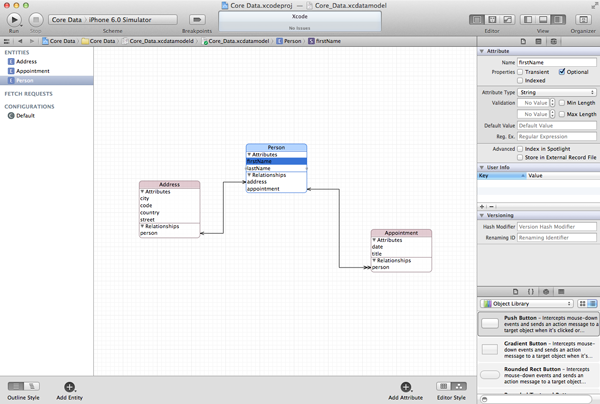600x404 pixels.
Task: Open the Object Library dropdown
Action: [527, 304]
